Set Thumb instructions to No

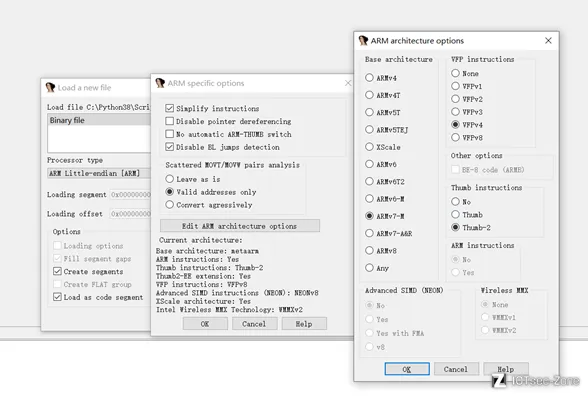point(455,202)
